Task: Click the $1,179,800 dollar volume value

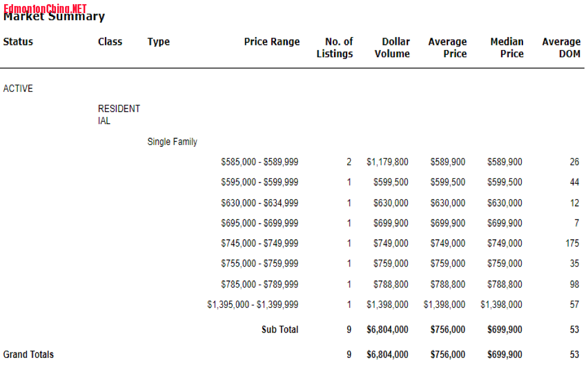Action: [x=388, y=162]
